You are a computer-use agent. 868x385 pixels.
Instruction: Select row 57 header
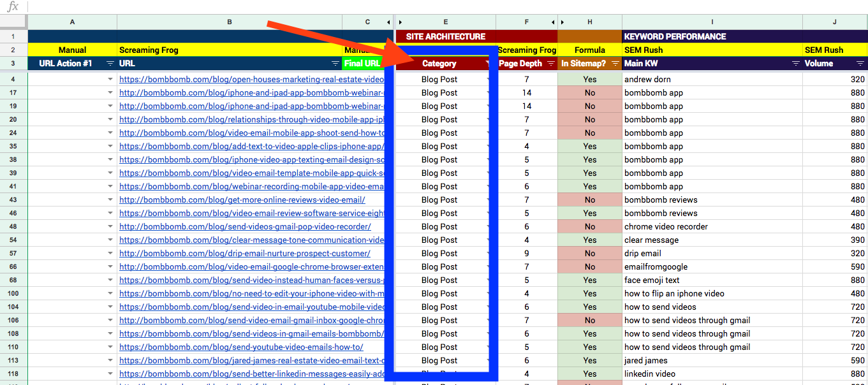pos(13,254)
